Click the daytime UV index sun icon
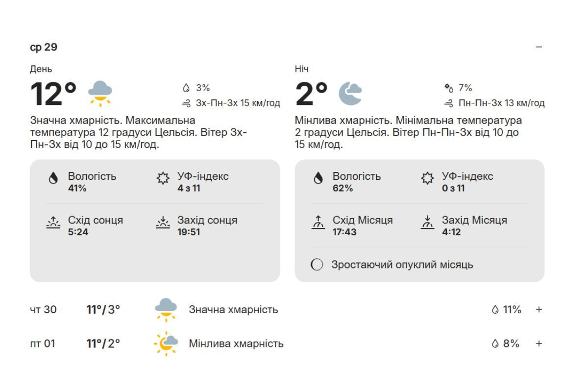This screenshot has height=392, width=588. [163, 178]
